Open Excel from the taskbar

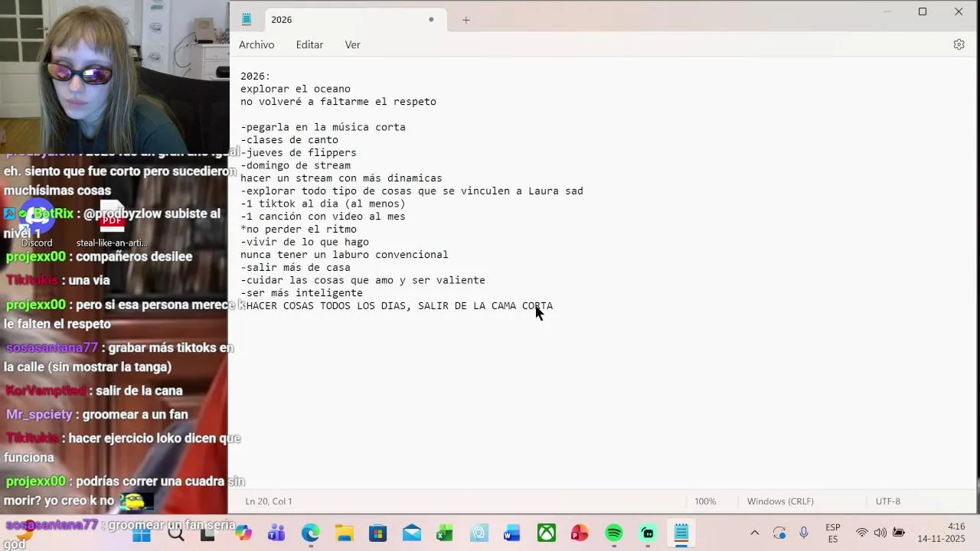point(445,533)
